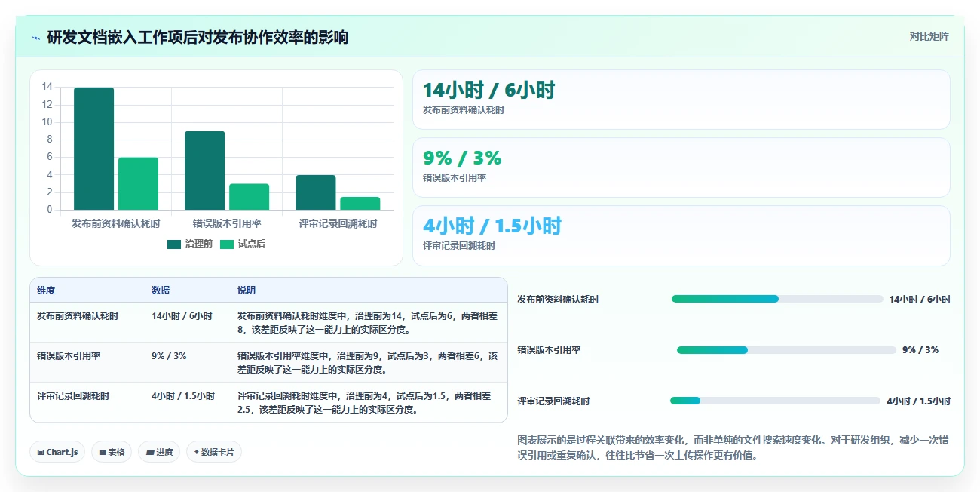Click the 治理前 bar for 评审记录回溯耗时
The width and height of the screenshot is (980, 492).
(316, 192)
